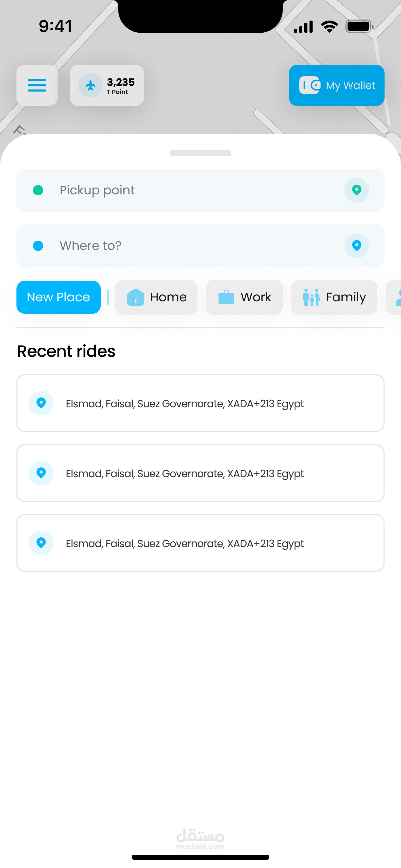Tap the airplane T Point icon
This screenshot has width=401, height=868.
pos(90,85)
